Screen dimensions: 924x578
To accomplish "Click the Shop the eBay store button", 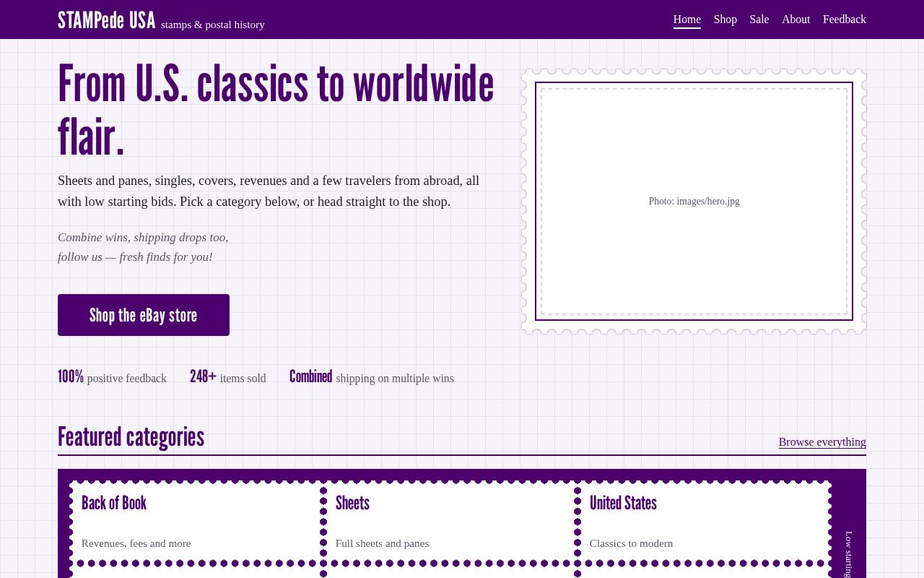I will [x=144, y=315].
